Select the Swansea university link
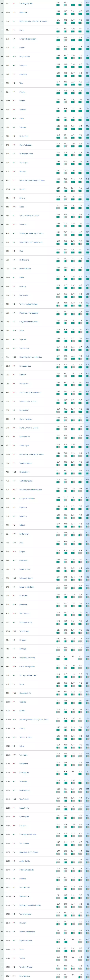This screenshot has height=980, width=90. (23, 127)
